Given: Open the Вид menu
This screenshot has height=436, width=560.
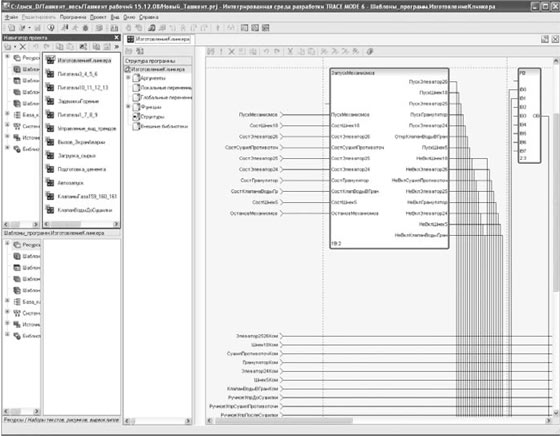Looking at the screenshot, I should click(115, 17).
